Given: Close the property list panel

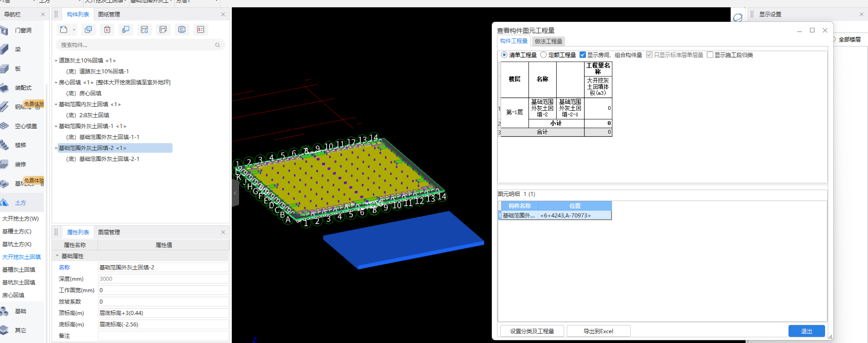Looking at the screenshot, I should (223, 232).
